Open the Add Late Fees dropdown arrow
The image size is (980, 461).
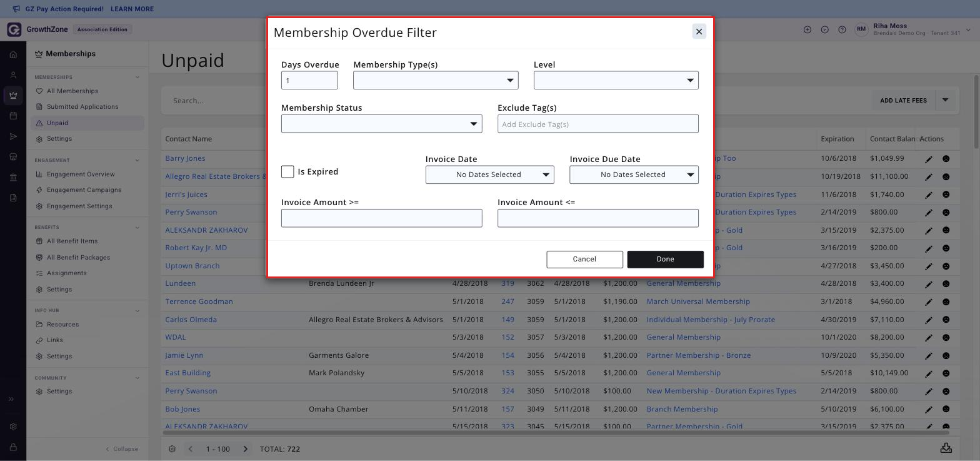tap(945, 100)
